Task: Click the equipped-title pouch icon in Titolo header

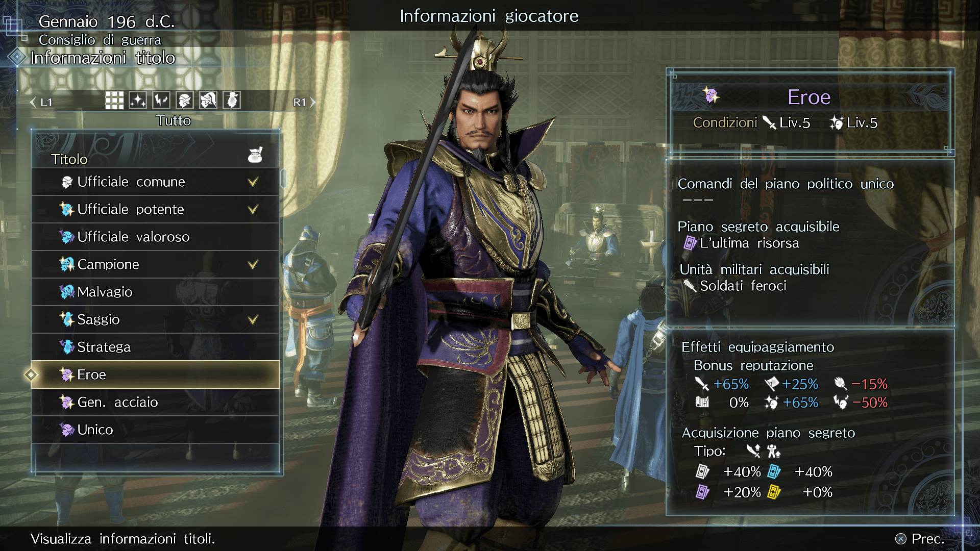Action: 255,155
